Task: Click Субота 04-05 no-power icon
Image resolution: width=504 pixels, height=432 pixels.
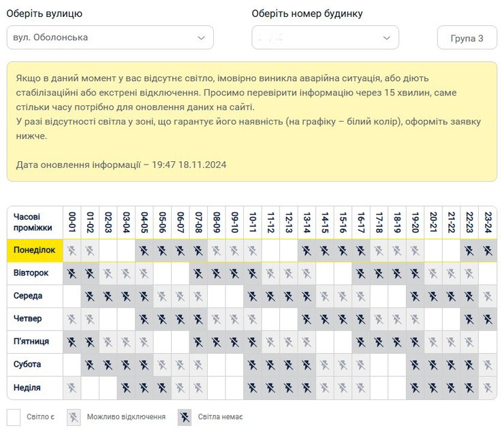Action: [144, 365]
